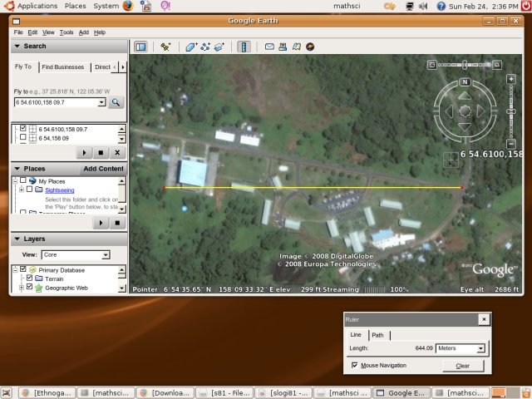Viewport: 532px width, 399px height.
Task: Open the View menu
Action: [48, 32]
